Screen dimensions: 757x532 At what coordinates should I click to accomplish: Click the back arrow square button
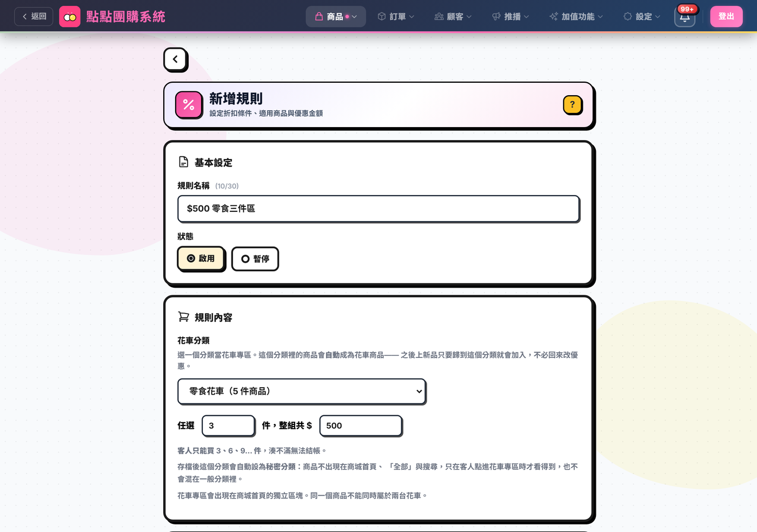pos(175,59)
